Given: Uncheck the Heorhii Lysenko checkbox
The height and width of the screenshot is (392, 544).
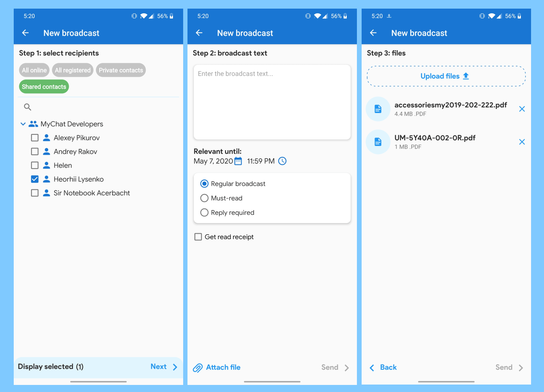Looking at the screenshot, I should point(35,179).
